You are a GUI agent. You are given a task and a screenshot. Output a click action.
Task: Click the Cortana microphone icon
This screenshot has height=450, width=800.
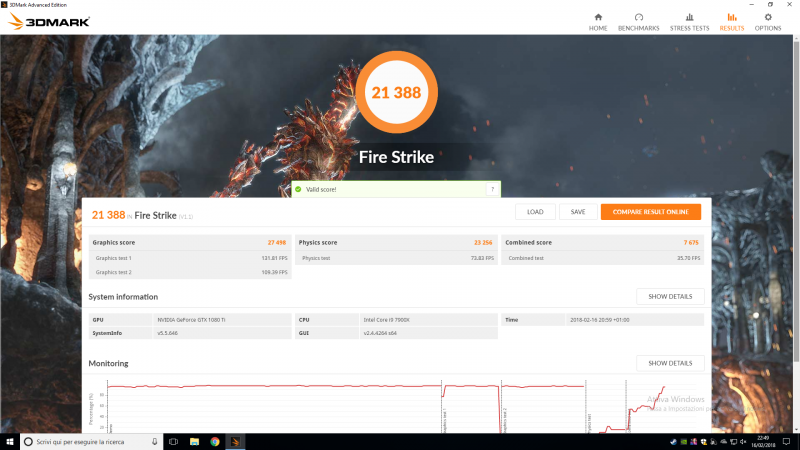coord(154,441)
